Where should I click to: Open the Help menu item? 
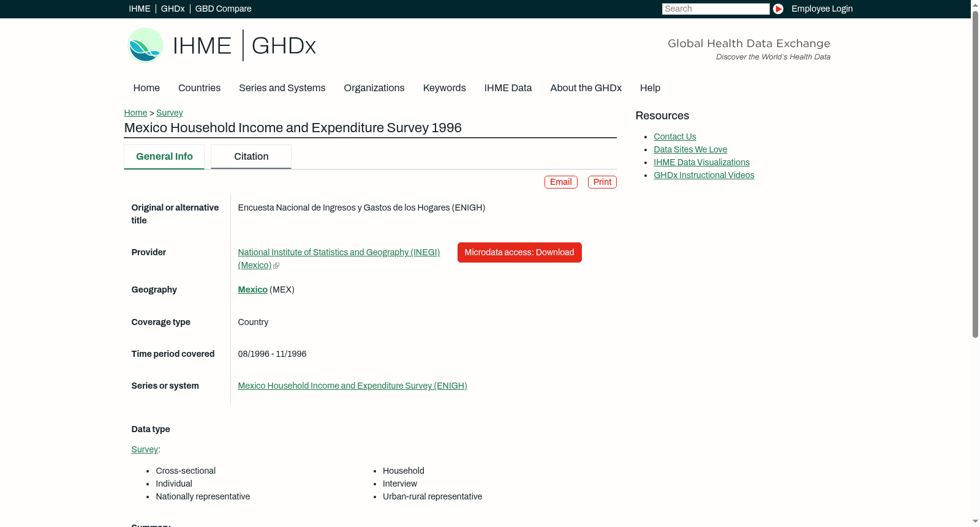pos(650,88)
